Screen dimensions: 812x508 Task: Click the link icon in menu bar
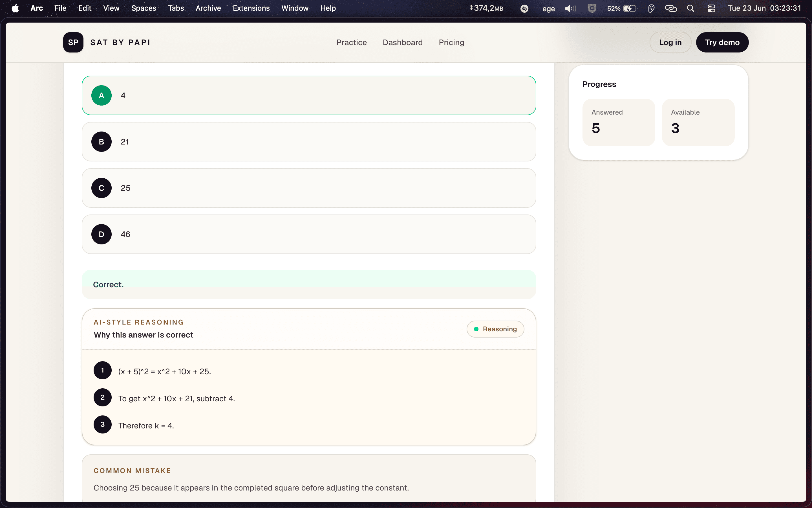coord(671,8)
